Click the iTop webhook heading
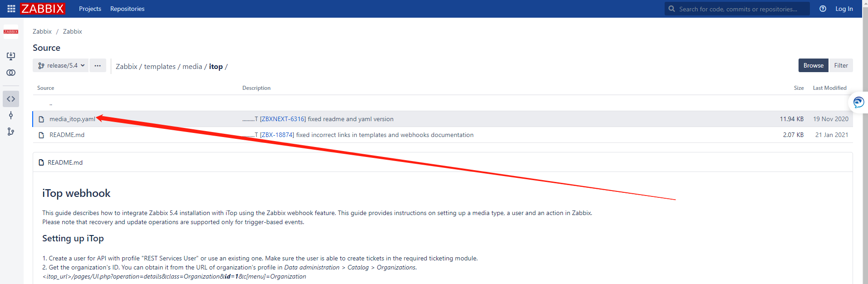The image size is (868, 284). 76,193
